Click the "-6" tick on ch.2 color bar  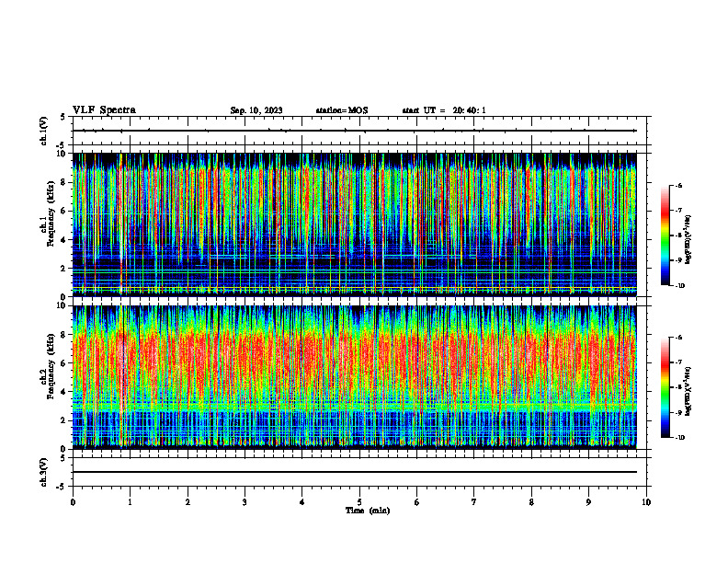(x=678, y=338)
